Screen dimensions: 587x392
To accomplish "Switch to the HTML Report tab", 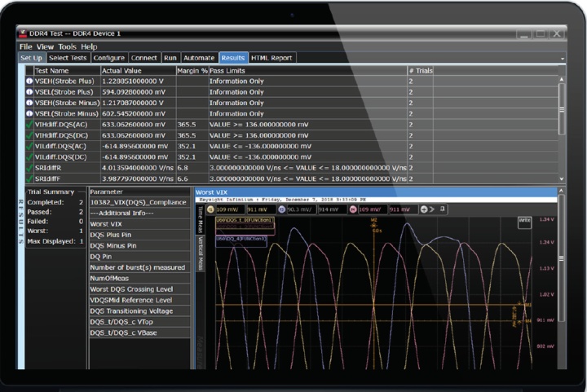I will click(271, 58).
